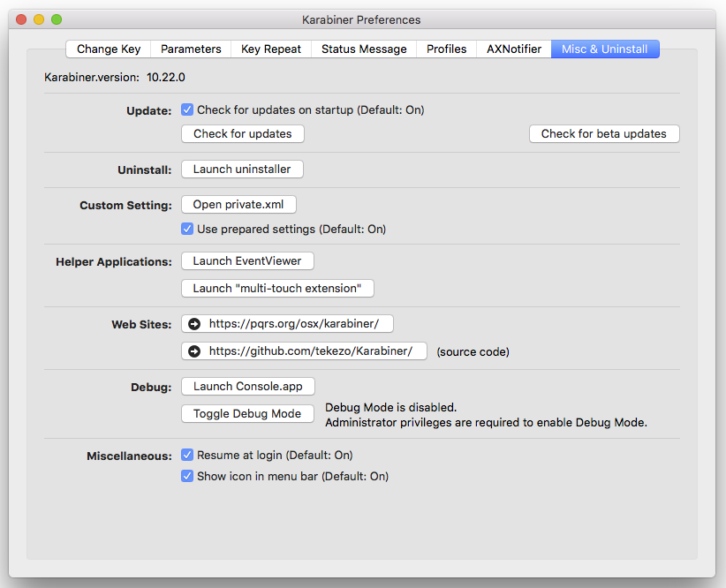Click Check for beta updates button

coord(604,134)
